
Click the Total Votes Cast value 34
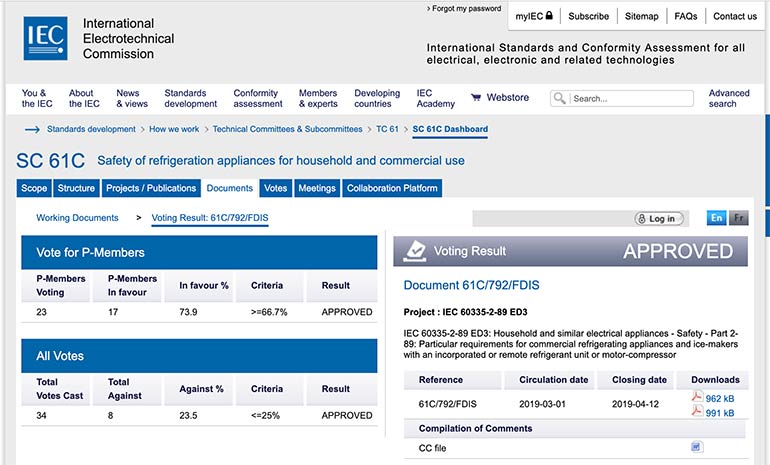coord(41,415)
